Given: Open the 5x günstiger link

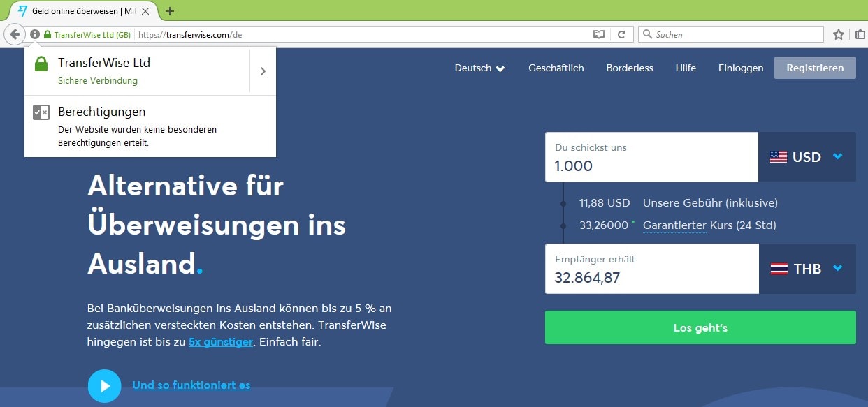Looking at the screenshot, I should tap(221, 342).
